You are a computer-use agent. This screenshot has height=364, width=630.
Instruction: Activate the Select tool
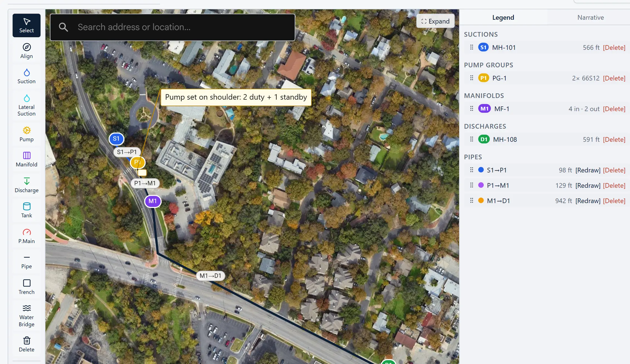click(x=27, y=25)
